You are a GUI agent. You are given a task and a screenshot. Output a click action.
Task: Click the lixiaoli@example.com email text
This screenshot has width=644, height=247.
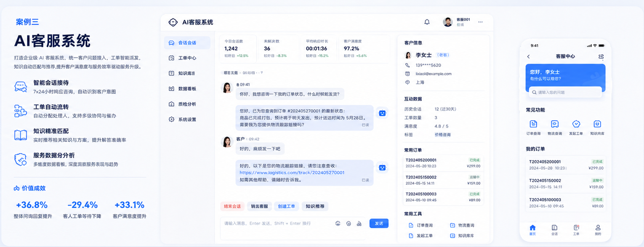(x=434, y=74)
